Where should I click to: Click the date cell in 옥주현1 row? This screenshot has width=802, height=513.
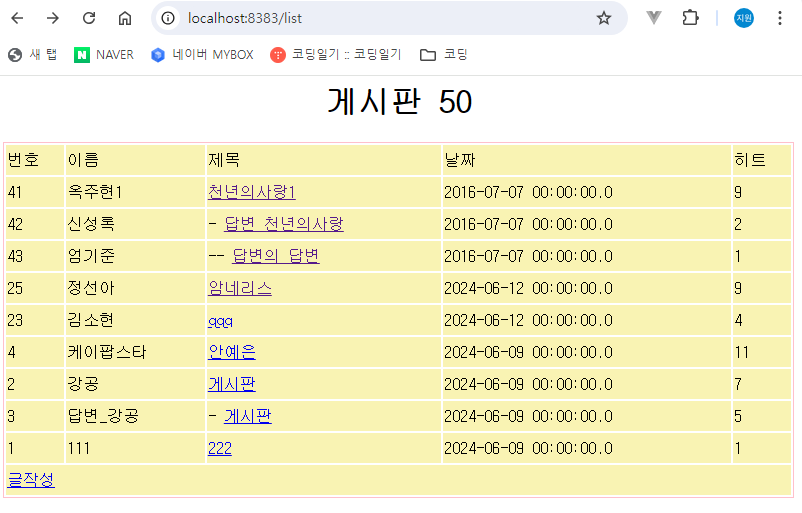point(586,192)
